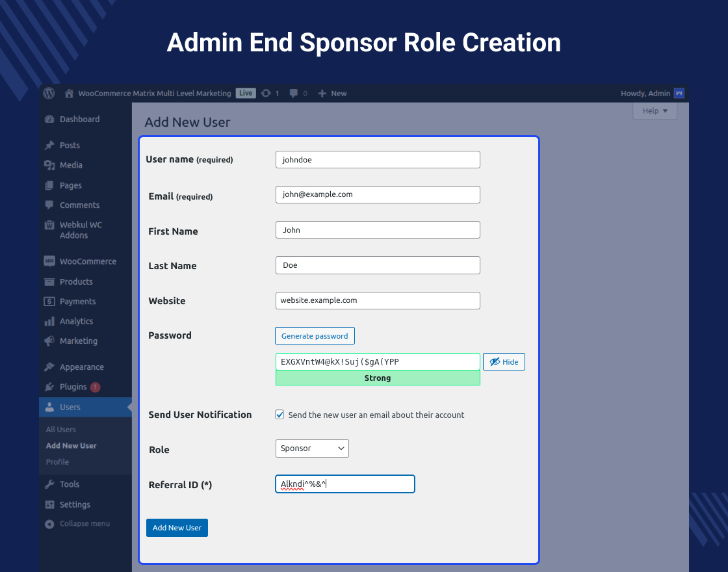
Task: Click the Referral ID input field
Action: coord(345,484)
